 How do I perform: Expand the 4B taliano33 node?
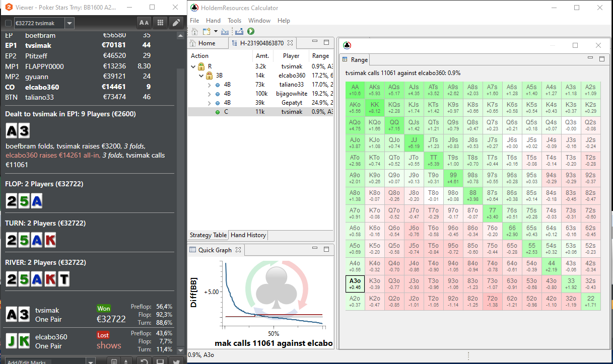tap(209, 85)
